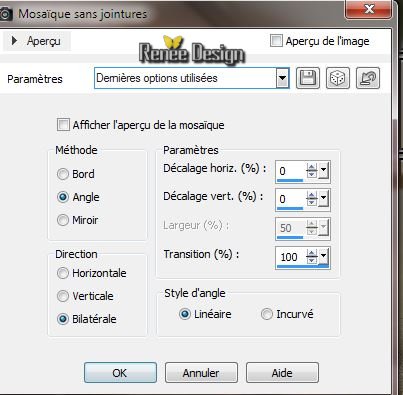This screenshot has width=403, height=395.
Task: Open the Paramètres presets dropdown
Action: pos(282,78)
